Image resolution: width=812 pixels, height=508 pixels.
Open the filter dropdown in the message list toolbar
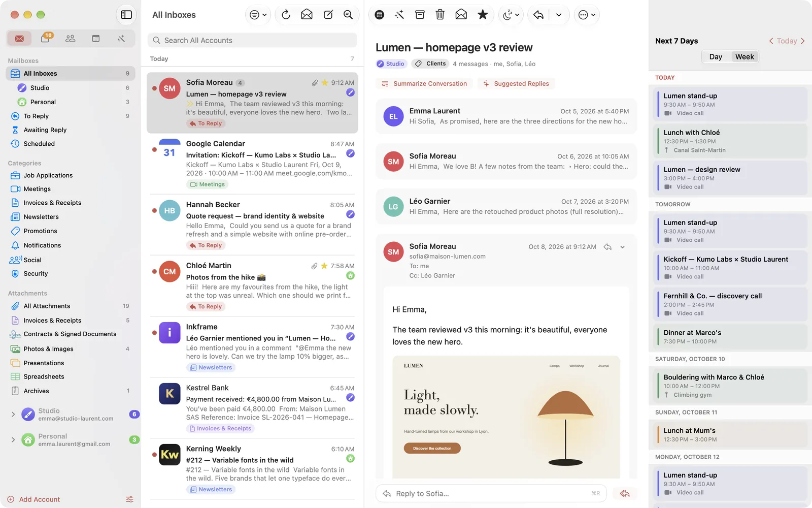258,15
